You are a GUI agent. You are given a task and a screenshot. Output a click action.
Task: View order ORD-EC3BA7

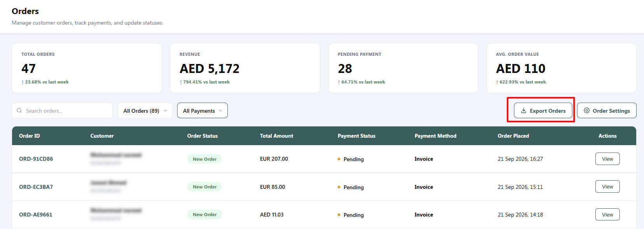pyautogui.click(x=607, y=187)
